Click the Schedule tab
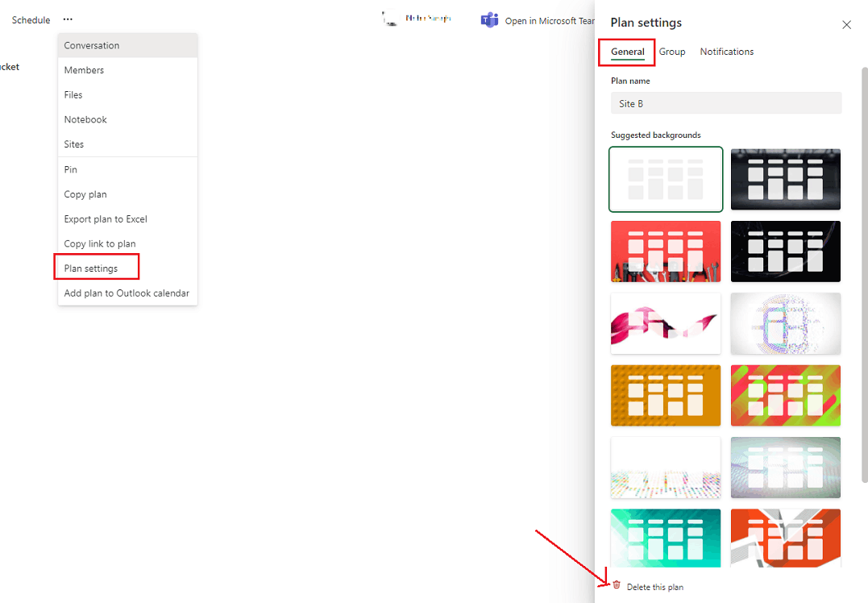868x603 pixels. (30, 19)
